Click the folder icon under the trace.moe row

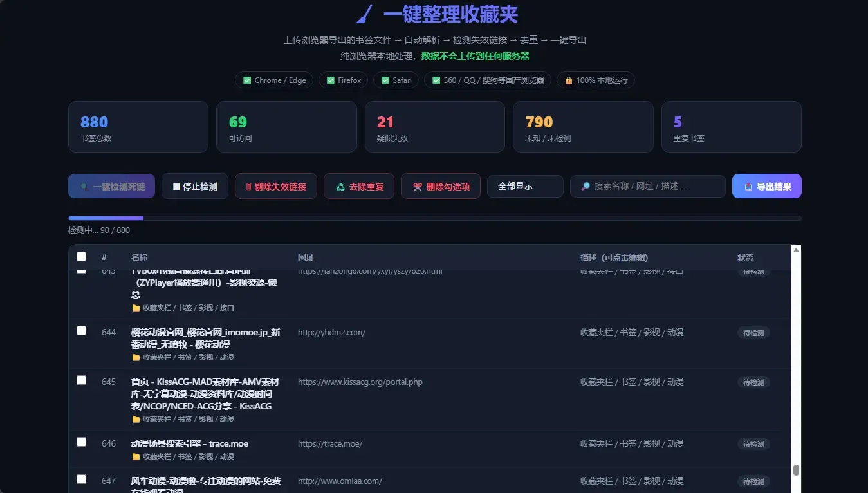pyautogui.click(x=136, y=456)
